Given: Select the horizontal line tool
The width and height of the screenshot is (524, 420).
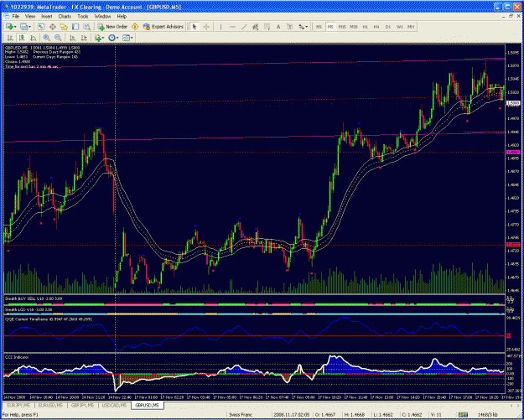Looking at the screenshot, I should (x=232, y=27).
